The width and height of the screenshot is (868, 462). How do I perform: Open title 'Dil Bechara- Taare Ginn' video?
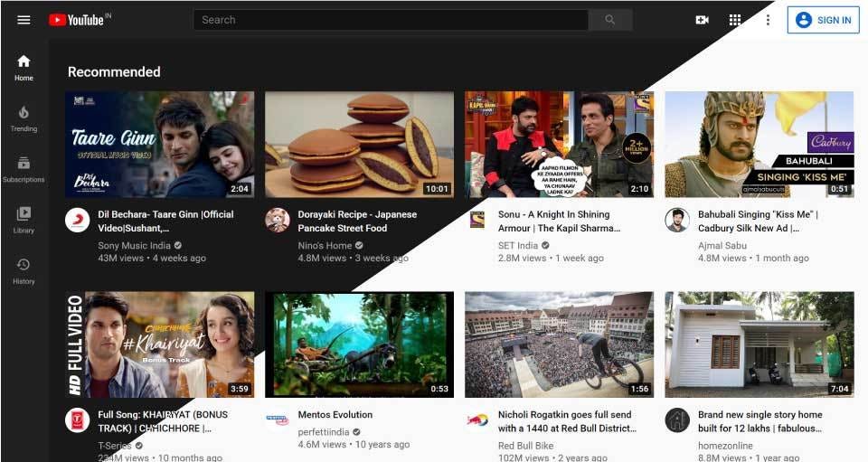tap(165, 221)
